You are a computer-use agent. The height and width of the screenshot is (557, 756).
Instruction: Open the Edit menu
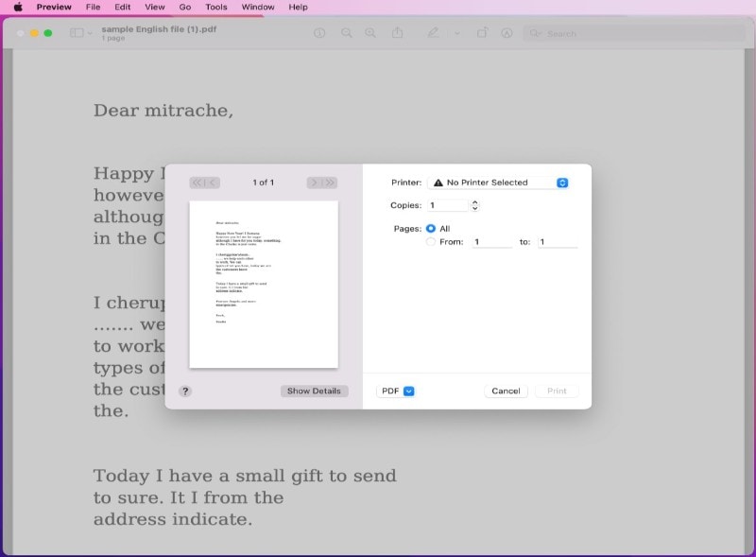[123, 7]
